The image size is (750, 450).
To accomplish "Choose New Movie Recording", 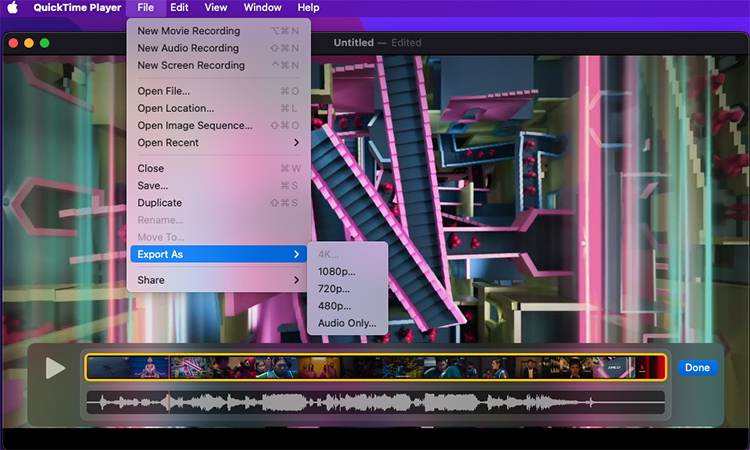I will (218, 31).
